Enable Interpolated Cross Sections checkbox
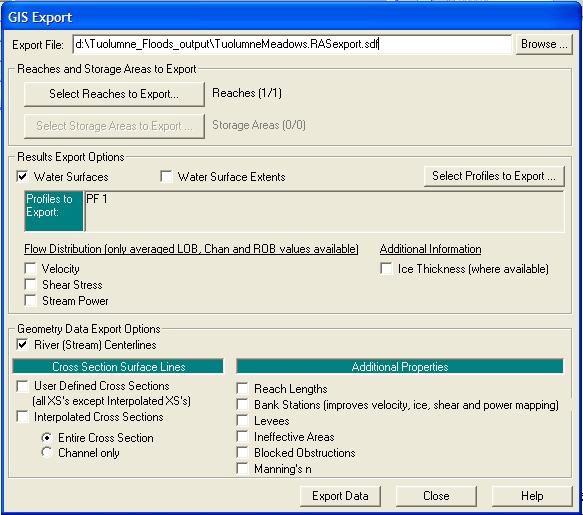The height and width of the screenshot is (515, 583). point(23,417)
